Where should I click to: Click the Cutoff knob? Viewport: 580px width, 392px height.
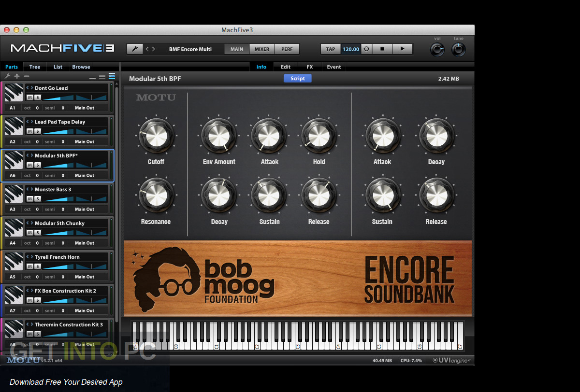pyautogui.click(x=156, y=136)
